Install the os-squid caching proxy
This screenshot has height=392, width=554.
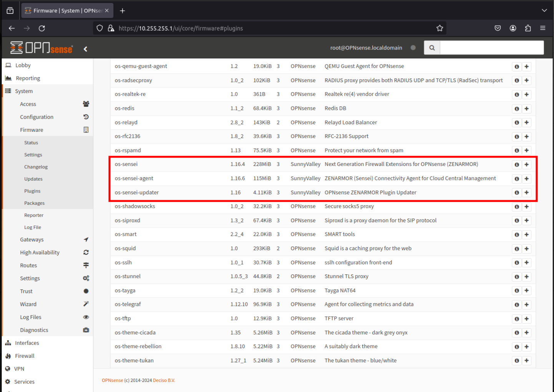tap(526, 249)
